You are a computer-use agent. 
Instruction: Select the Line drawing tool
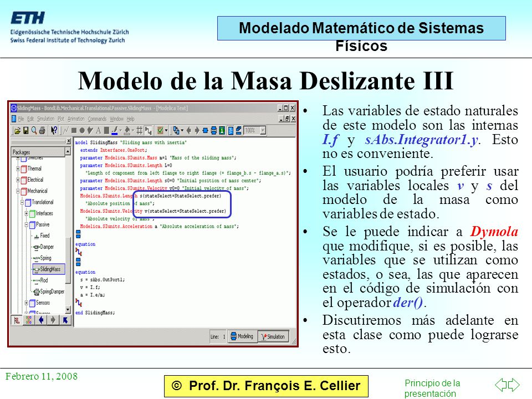point(65,130)
